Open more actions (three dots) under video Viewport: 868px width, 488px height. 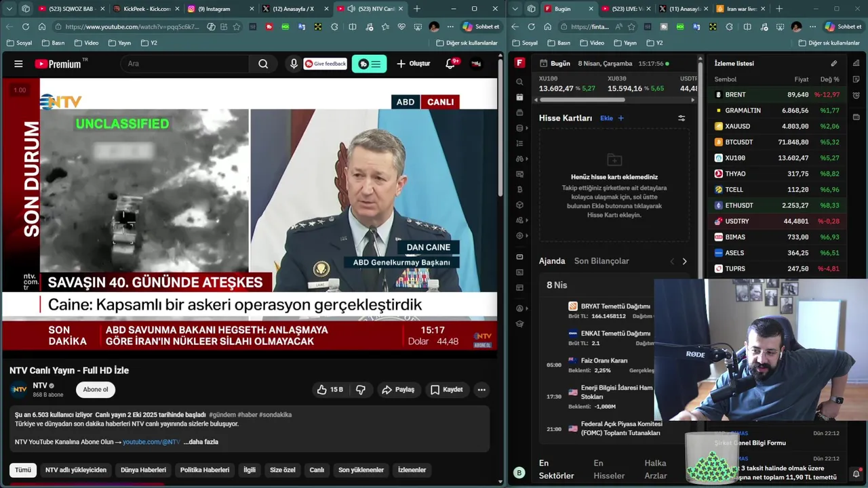[481, 390]
